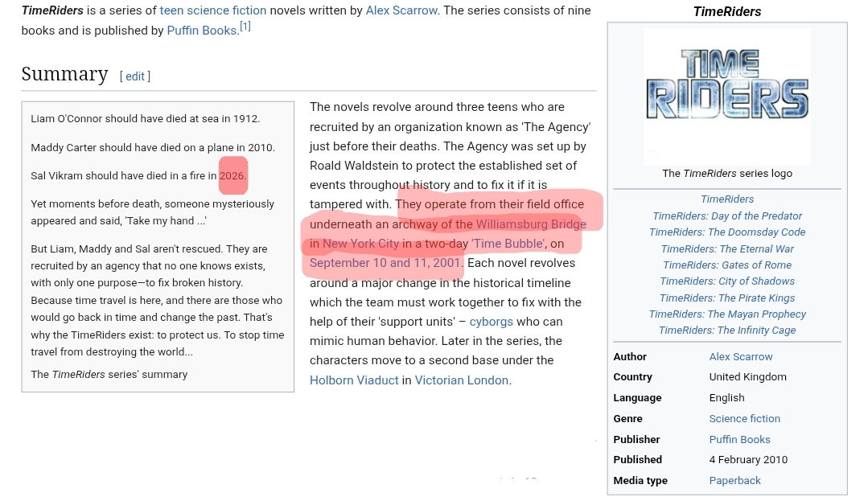Open the first TimeRiders book link in the infobox
This screenshot has width=868, height=501.
727,199
